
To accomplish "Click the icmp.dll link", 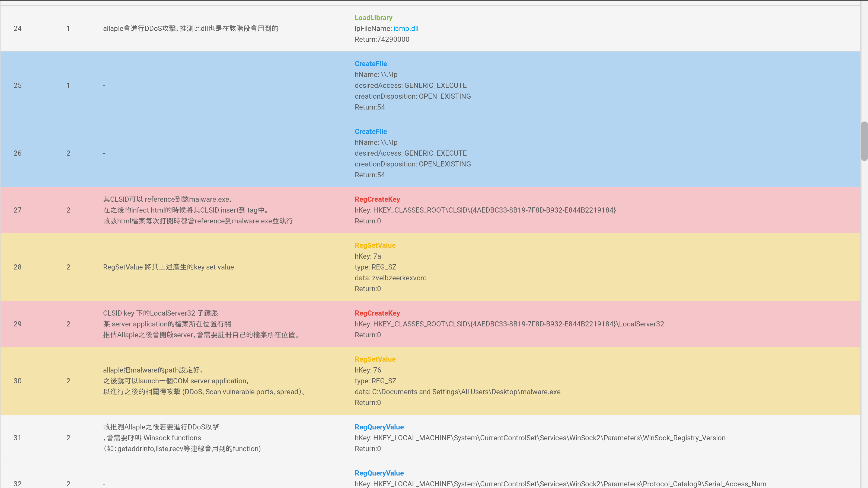I will coord(406,29).
